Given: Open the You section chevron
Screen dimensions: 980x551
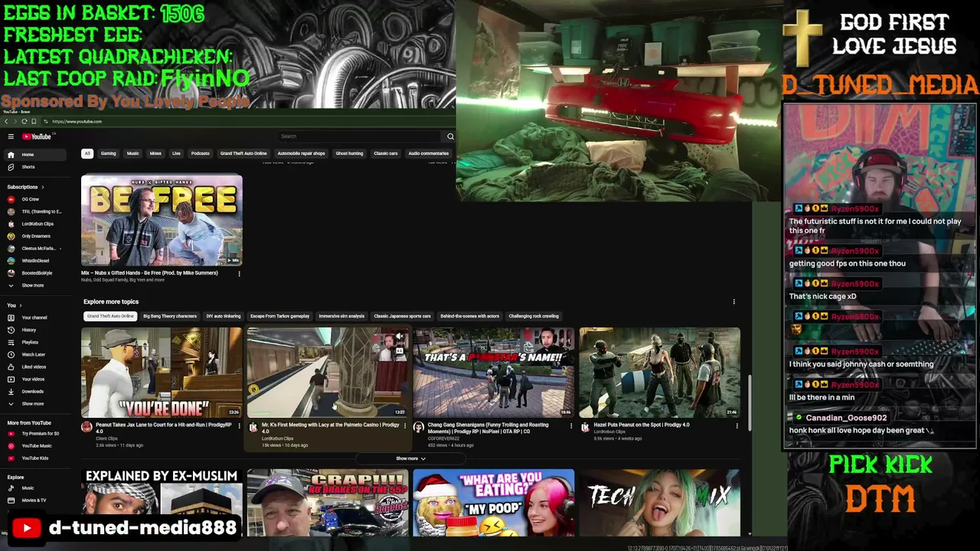Looking at the screenshot, I should coord(20,305).
